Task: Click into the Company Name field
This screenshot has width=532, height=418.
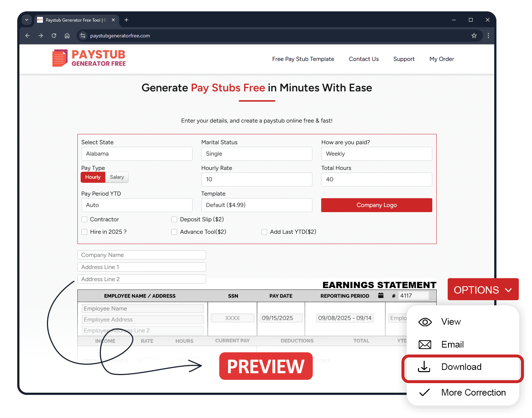Action: [142, 255]
